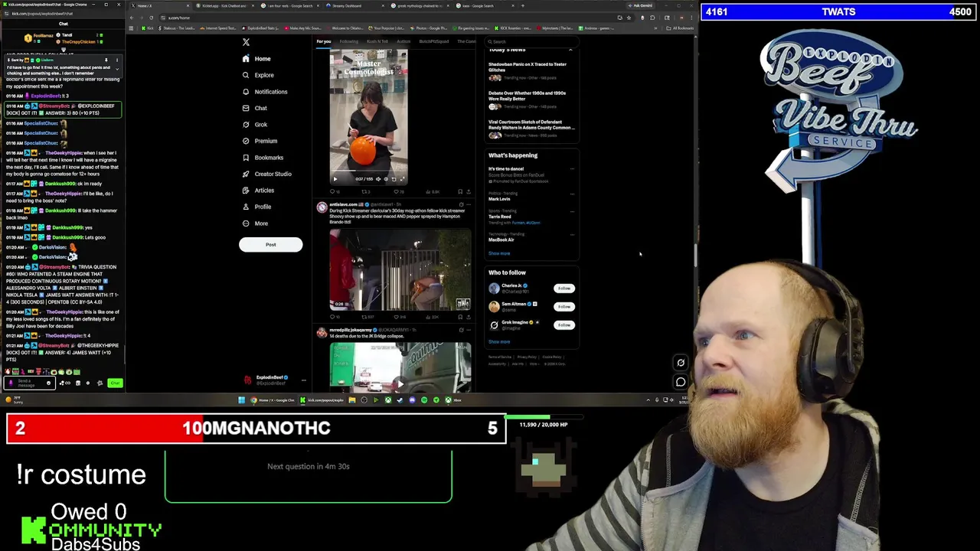Open more options on antislave.com post
980x551 pixels.
469,204
